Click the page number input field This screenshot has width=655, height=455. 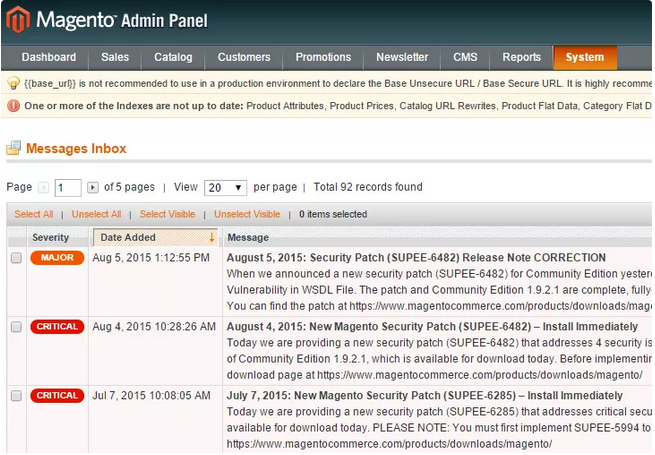pos(68,188)
